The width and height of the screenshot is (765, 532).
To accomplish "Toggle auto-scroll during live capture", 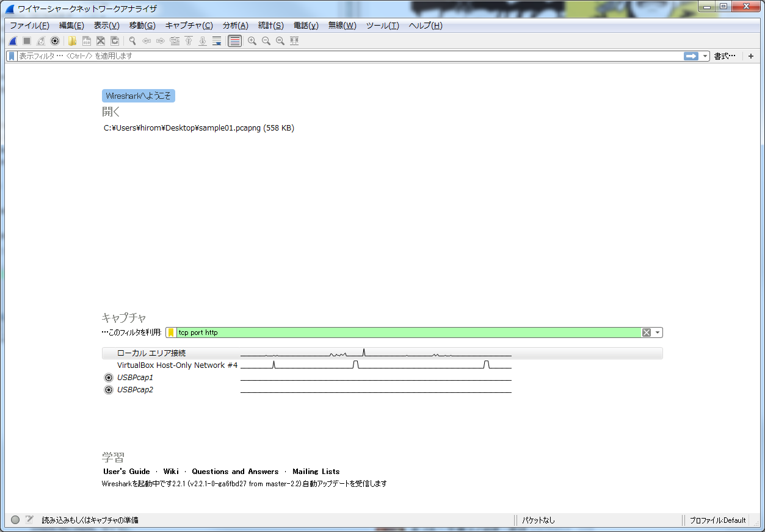I will (x=217, y=41).
